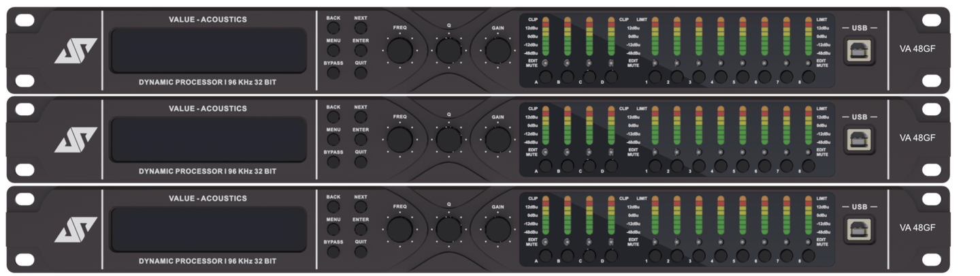The height and width of the screenshot is (276, 980).
Task: Mute input channel C on the top unit
Action: (589, 76)
